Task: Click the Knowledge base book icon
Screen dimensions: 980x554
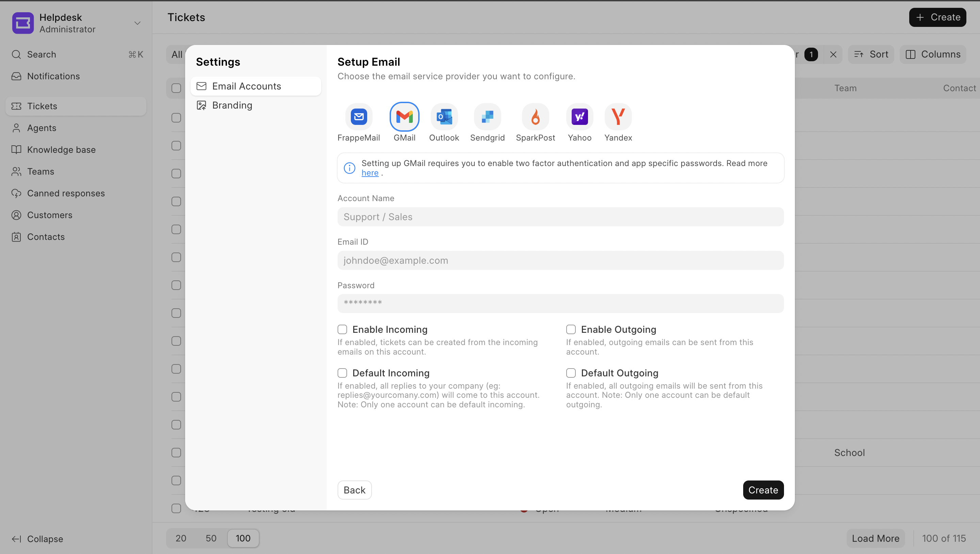Action: click(x=16, y=149)
